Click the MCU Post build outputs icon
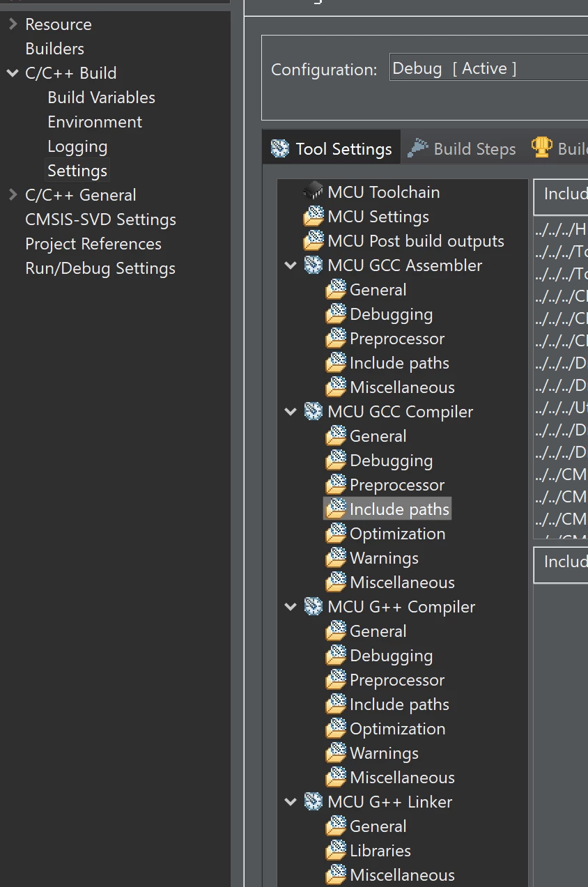 pyautogui.click(x=314, y=240)
